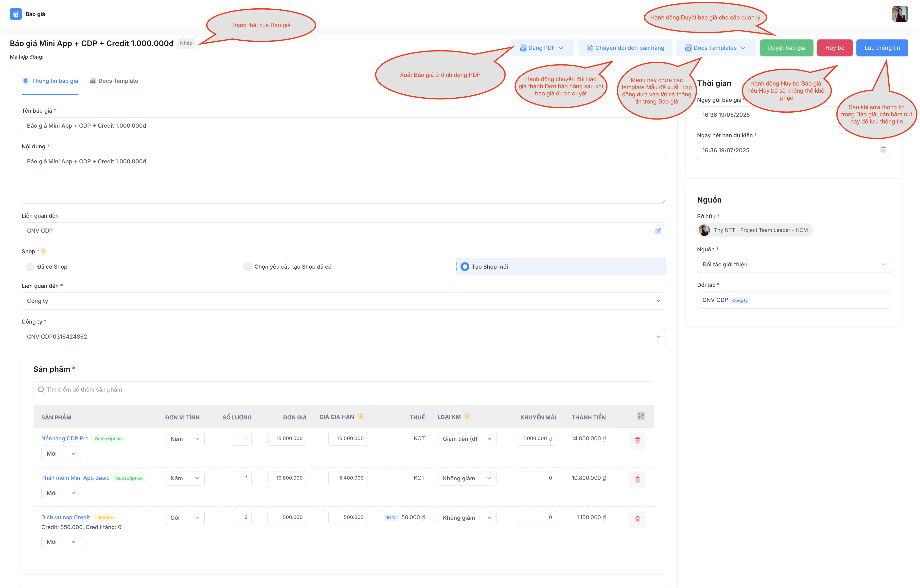Delete the Nền tảng CDP Pro product row

637,440
